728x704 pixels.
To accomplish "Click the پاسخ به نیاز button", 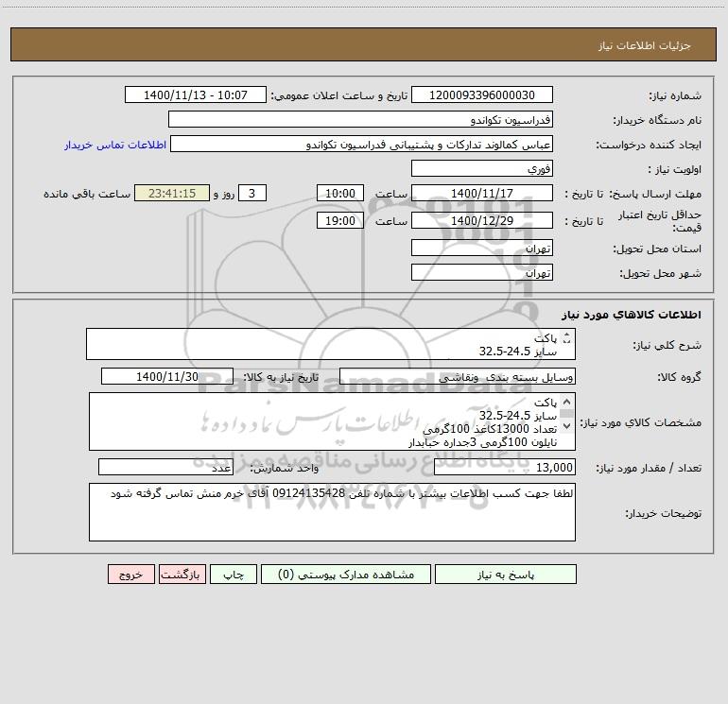I will (x=506, y=575).
